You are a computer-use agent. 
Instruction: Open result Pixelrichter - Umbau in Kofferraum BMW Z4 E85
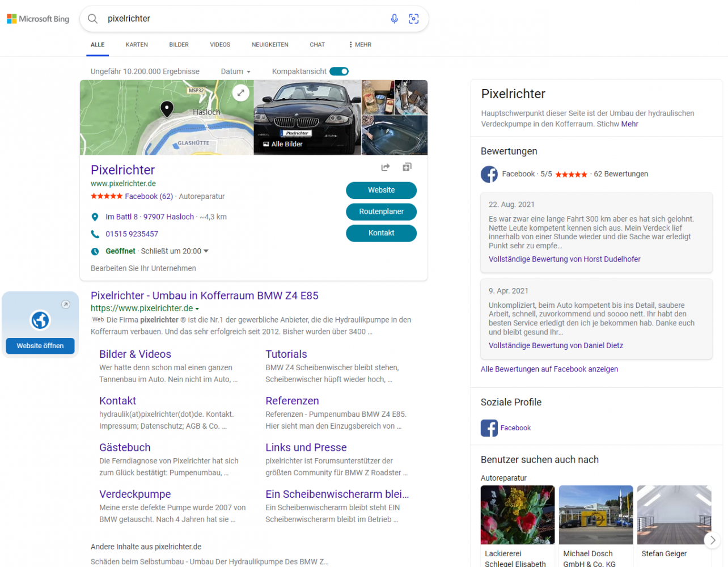[x=205, y=296]
